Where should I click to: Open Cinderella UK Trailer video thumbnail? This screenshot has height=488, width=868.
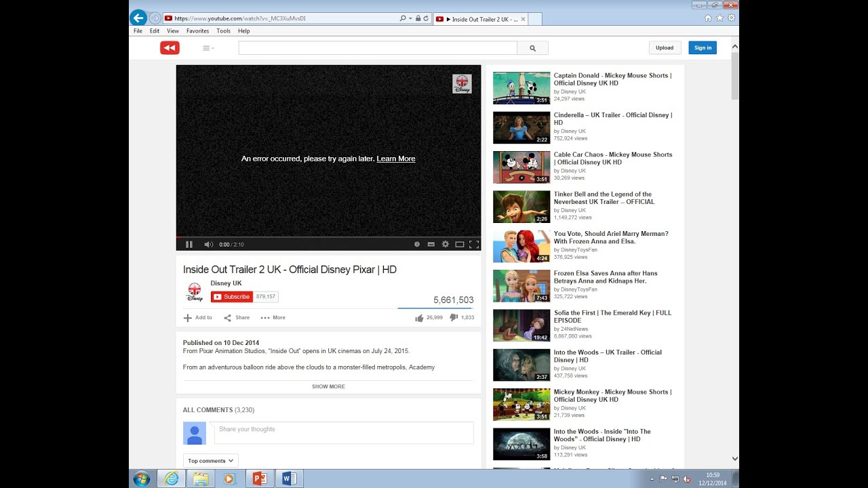[521, 127]
